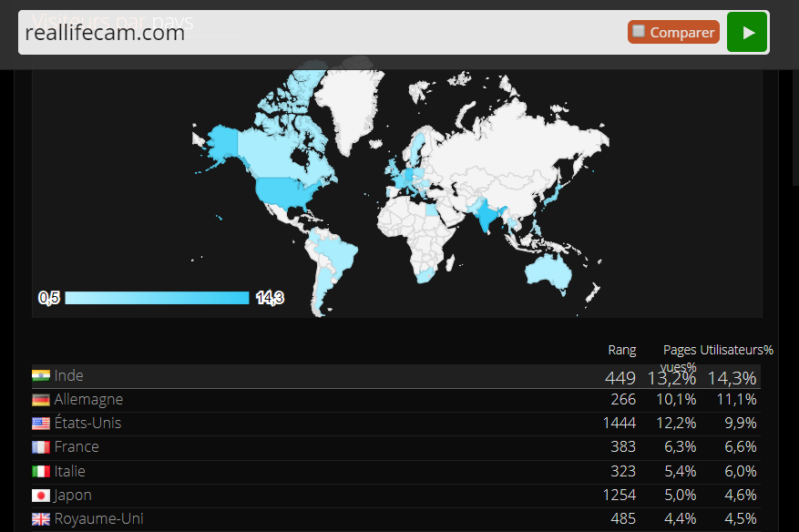Click États-Unis page views value 12,2%
Screen dimensions: 799x532
(x=676, y=423)
